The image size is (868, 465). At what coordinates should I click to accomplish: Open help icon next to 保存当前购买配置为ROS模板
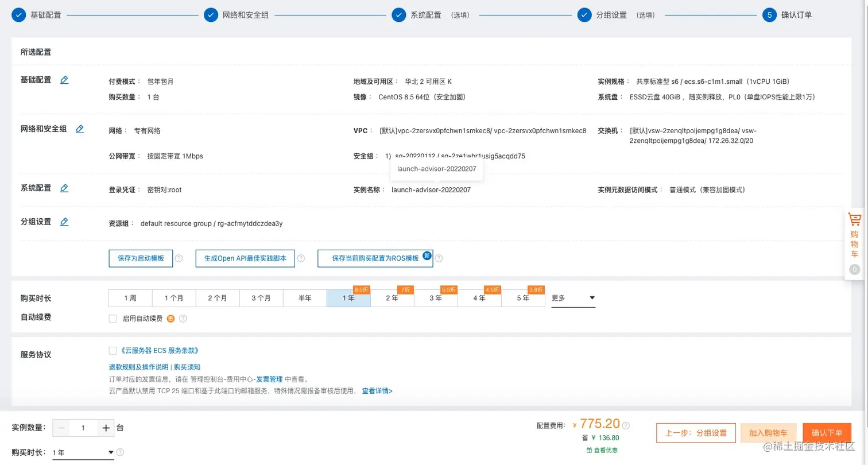(x=439, y=258)
